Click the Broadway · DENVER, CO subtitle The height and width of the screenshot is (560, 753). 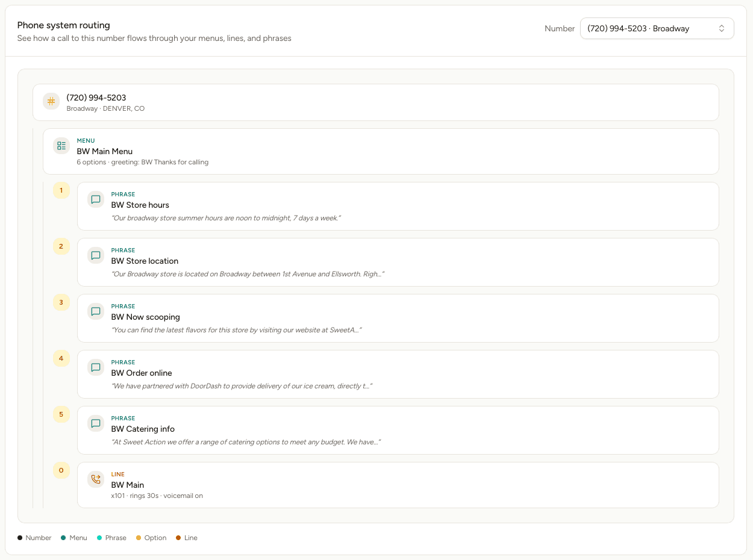[105, 109]
